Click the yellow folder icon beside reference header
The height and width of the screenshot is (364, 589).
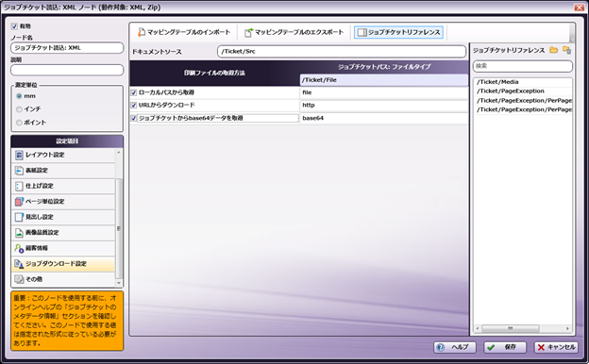click(553, 50)
